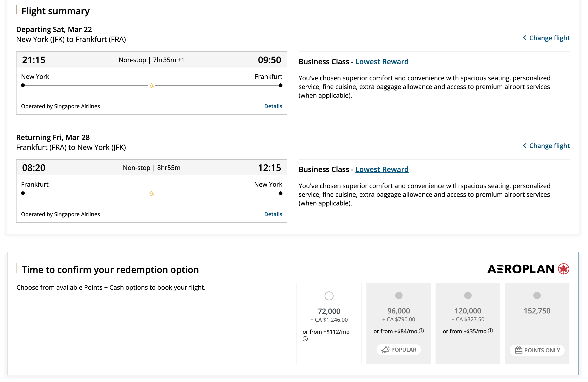Screen dimensions: 588x382
Task: Click the info icon under +$112/mo
Action: (305, 339)
